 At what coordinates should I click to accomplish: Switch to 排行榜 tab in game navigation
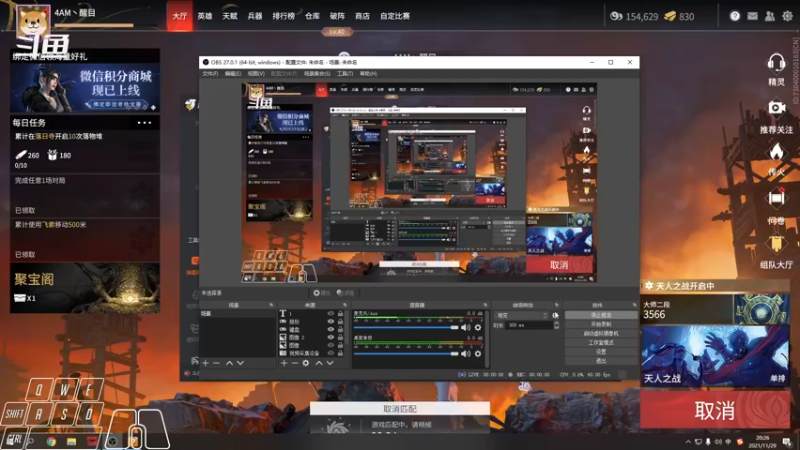(284, 16)
